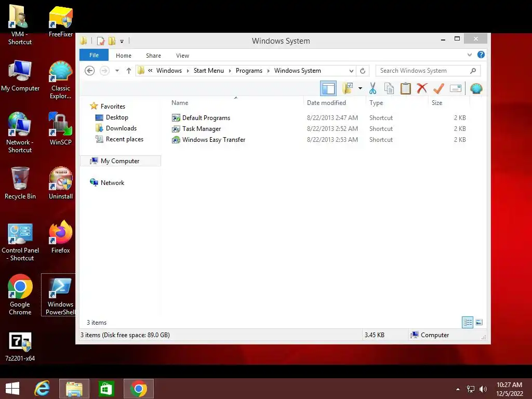Select the Default Programs shortcut

point(206,118)
